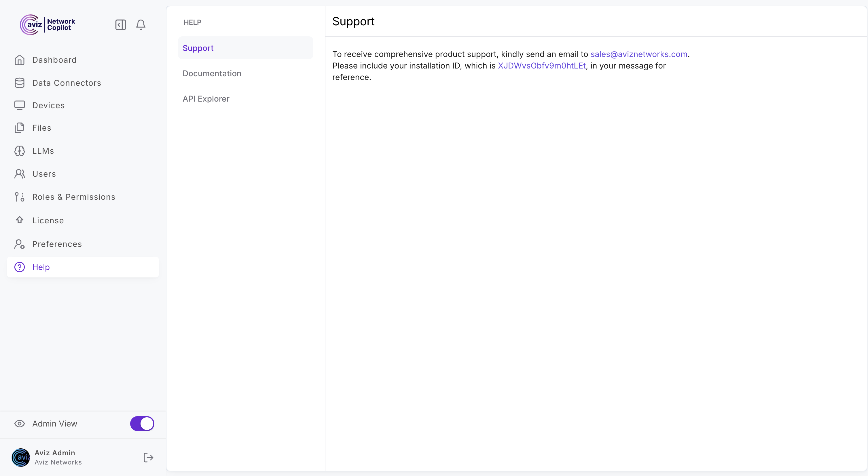The image size is (868, 476).
Task: Go to the Files page
Action: (42, 128)
